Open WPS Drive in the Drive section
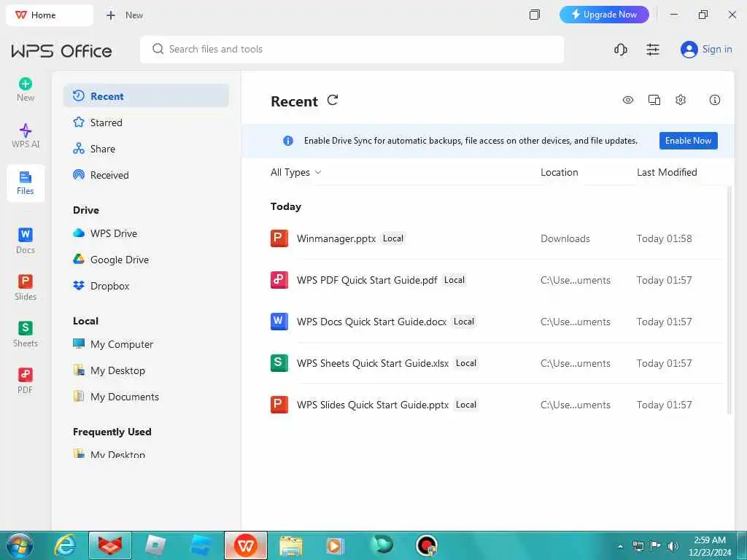Screen dimensions: 747x560 tap(146, 233)
